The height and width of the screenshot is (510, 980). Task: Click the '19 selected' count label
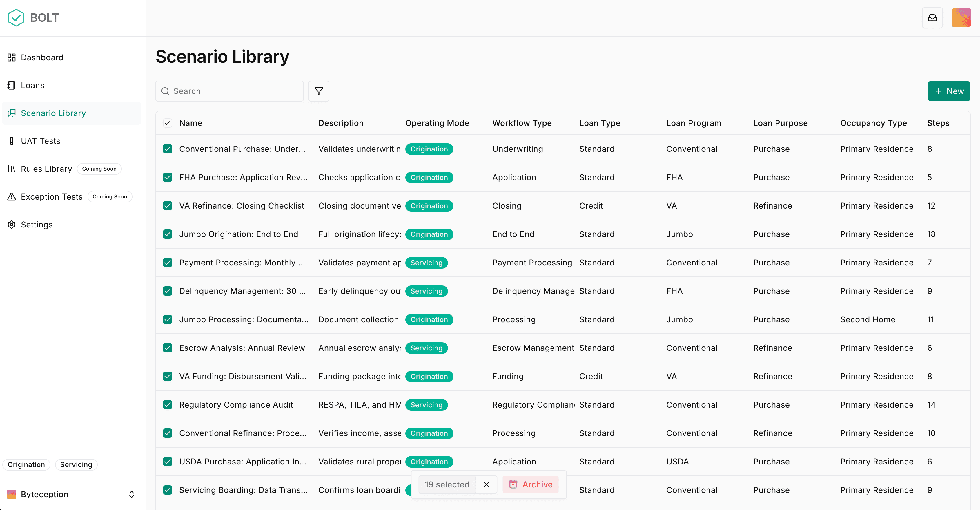pos(447,484)
